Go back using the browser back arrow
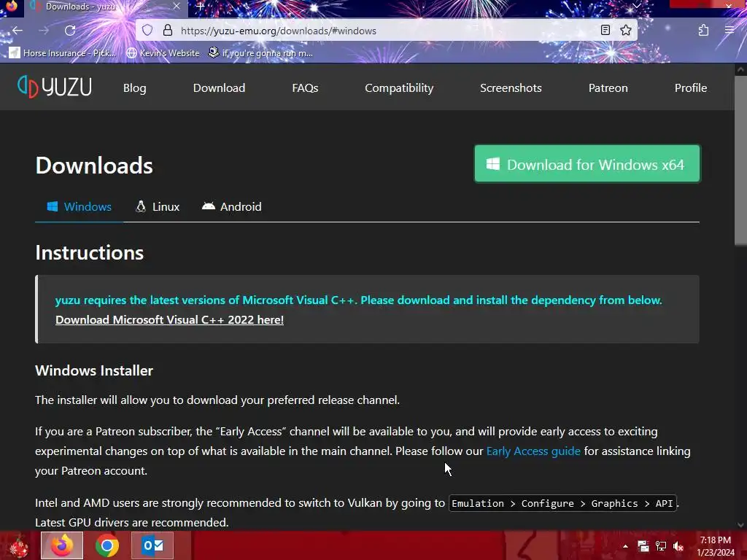Viewport: 747px width, 560px height. (18, 31)
